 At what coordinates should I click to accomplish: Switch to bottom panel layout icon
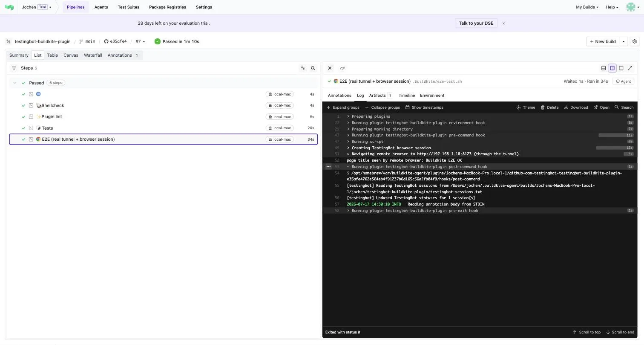pos(604,68)
